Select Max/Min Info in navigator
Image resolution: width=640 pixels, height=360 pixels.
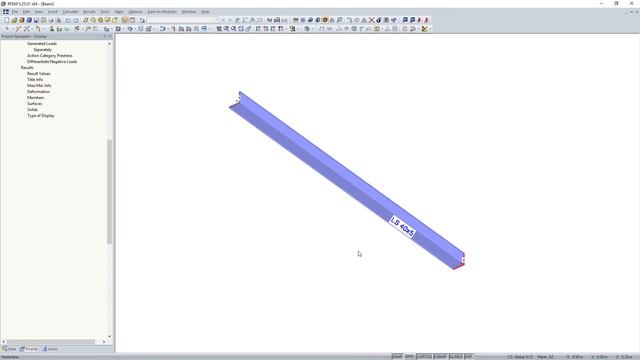click(x=39, y=86)
